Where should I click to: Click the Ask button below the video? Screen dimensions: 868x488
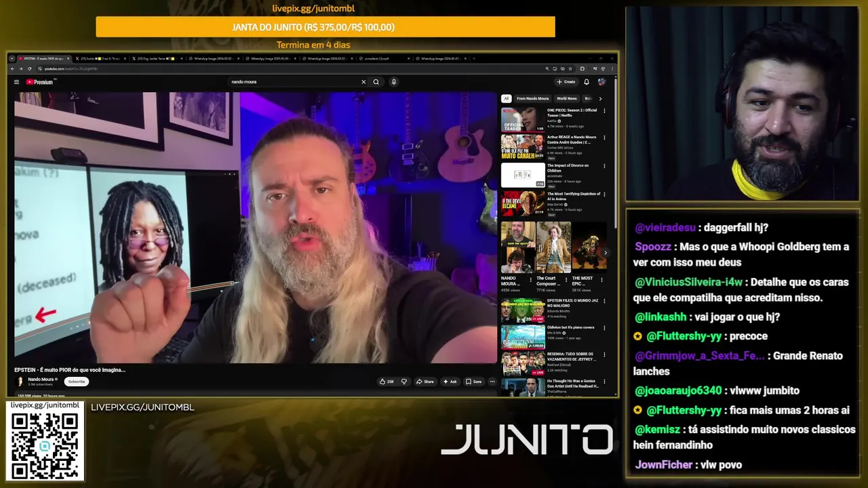click(x=450, y=382)
